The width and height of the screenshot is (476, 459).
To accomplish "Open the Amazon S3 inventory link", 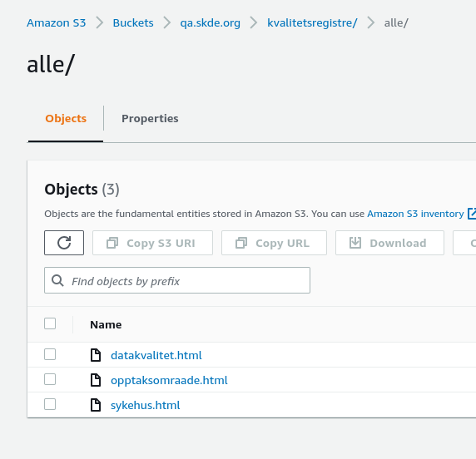I will [x=415, y=214].
